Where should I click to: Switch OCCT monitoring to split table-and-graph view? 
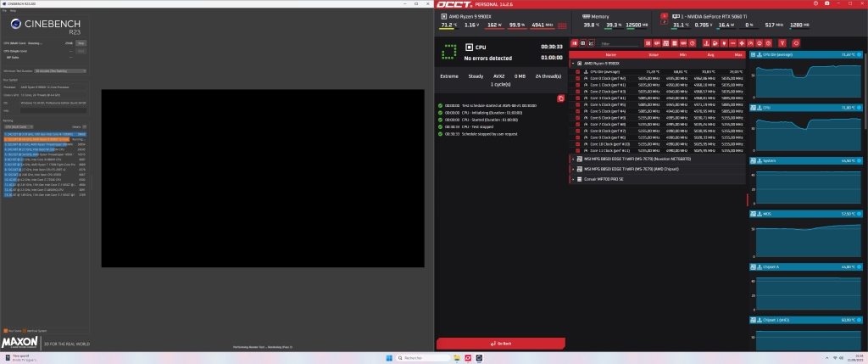coord(575,43)
